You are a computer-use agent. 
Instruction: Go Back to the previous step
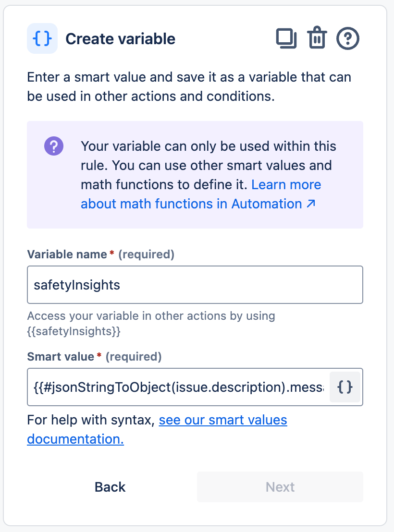[x=110, y=487]
